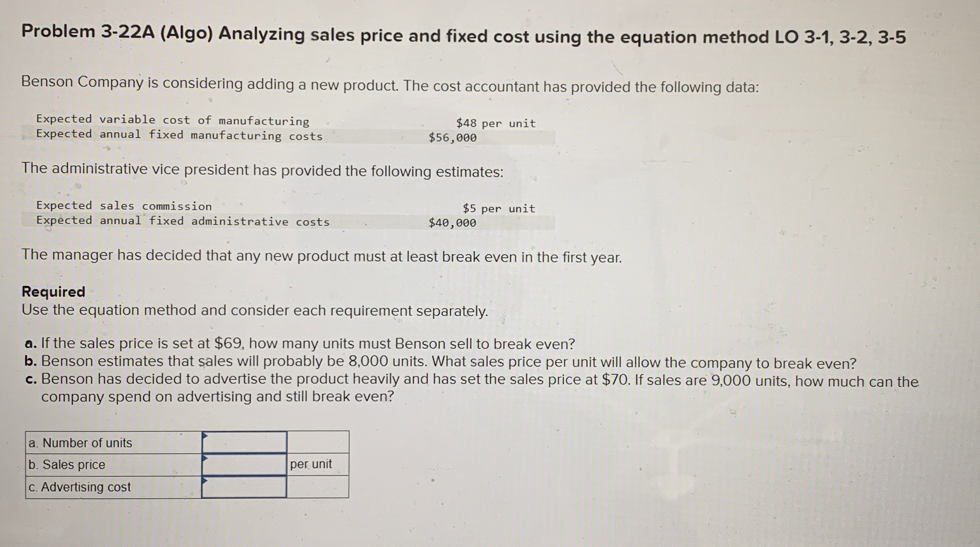Click blue triangle marker on Sales price cell
This screenshot has height=547, width=980.
tap(205, 458)
